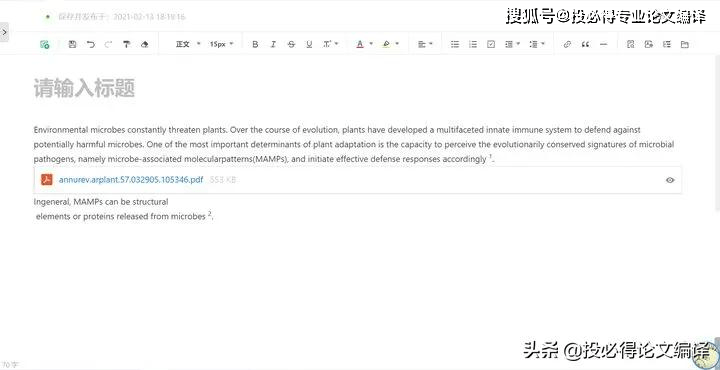This screenshot has width=720, height=370.
Task: Open the superscript/subscript dropdown
Action: [330, 45]
